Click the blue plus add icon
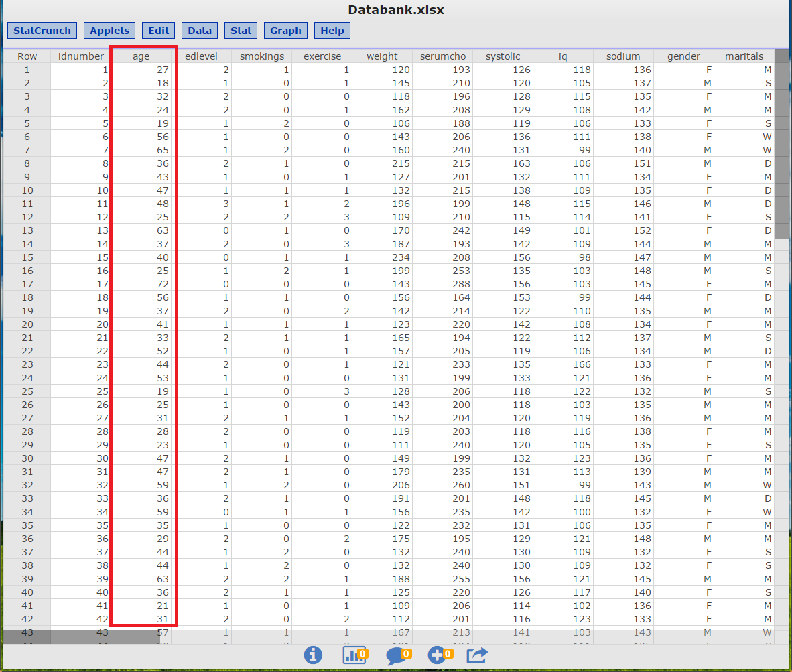Image resolution: width=792 pixels, height=672 pixels. tap(440, 655)
